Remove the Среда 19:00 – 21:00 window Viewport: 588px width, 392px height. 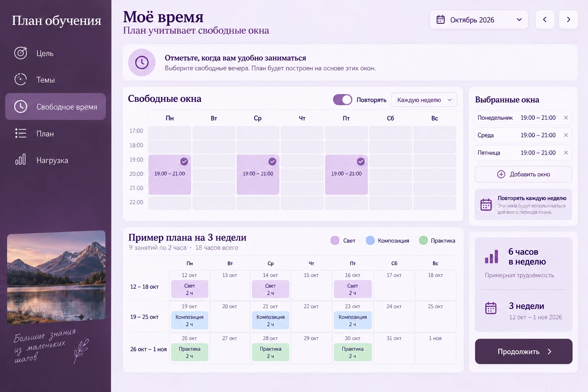click(x=566, y=135)
